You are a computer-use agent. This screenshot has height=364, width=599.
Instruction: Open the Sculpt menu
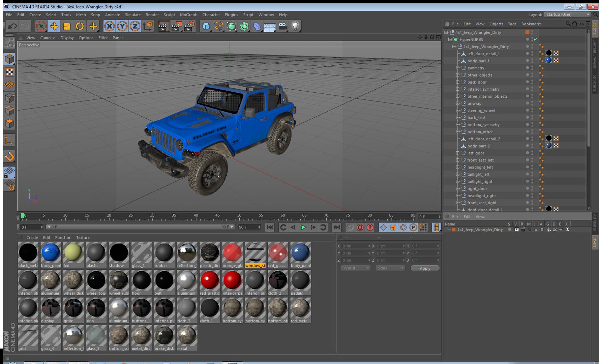pos(169,14)
